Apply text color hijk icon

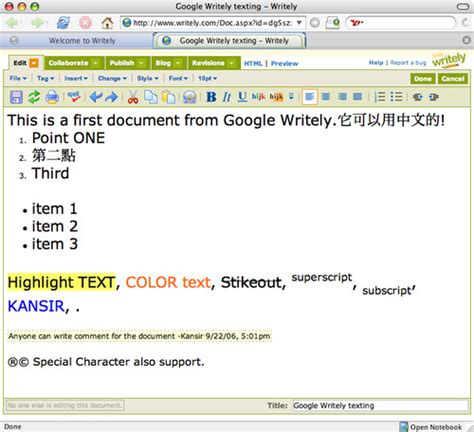point(258,97)
